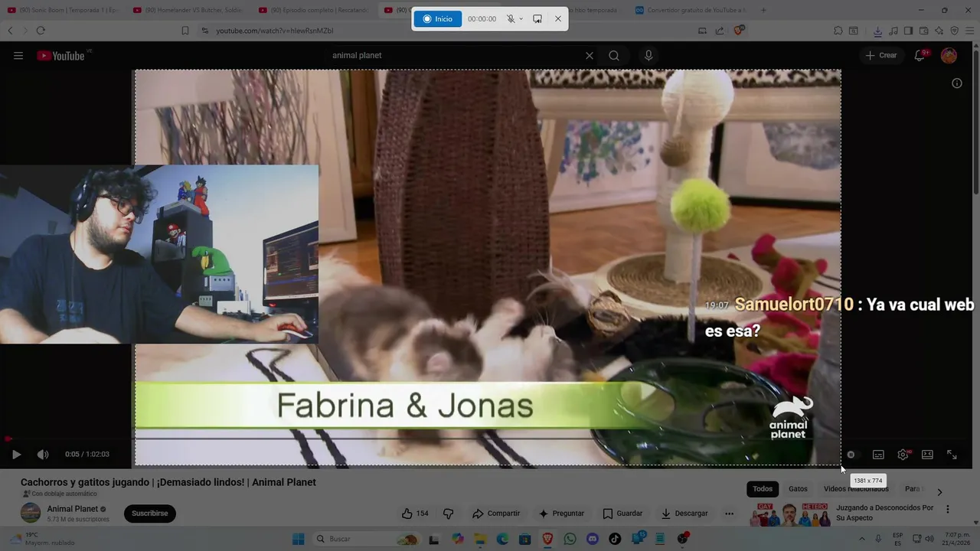Start recording with the Inicio button
The height and width of the screenshot is (551, 980).
pos(438,18)
